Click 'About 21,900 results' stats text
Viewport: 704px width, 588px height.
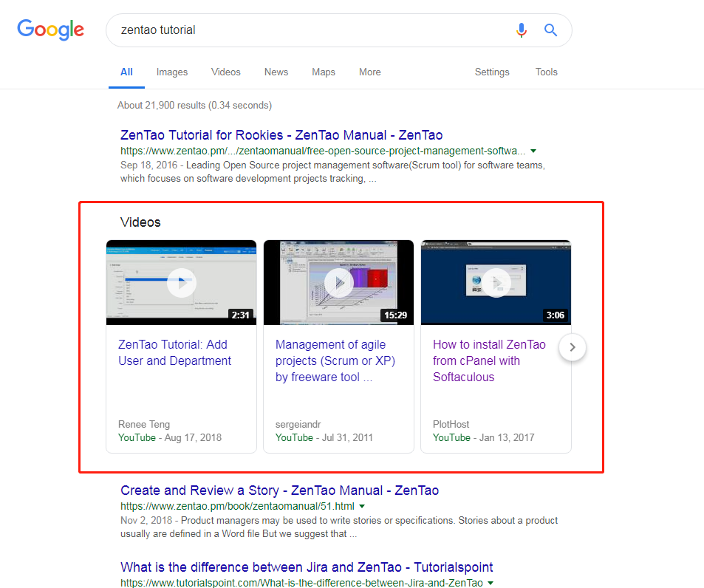[x=194, y=105]
